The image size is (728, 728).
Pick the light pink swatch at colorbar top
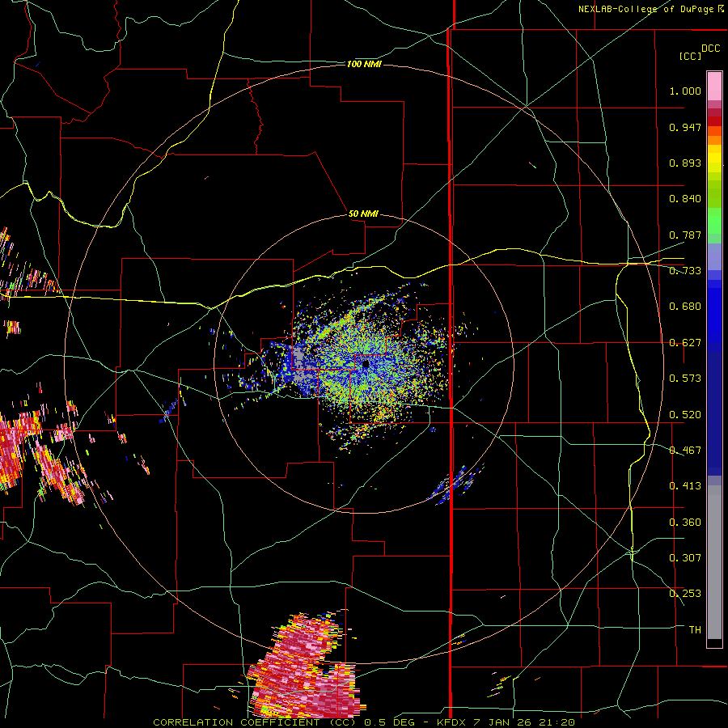tap(714, 86)
